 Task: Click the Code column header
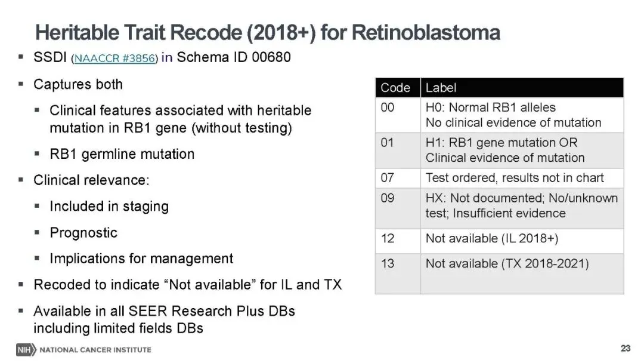395,88
